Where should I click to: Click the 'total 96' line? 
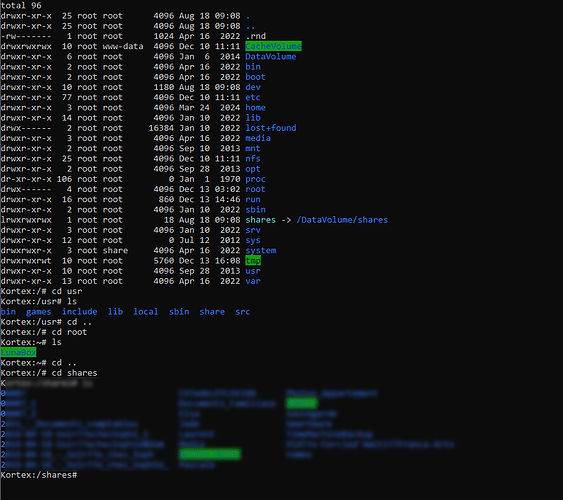(21, 5)
